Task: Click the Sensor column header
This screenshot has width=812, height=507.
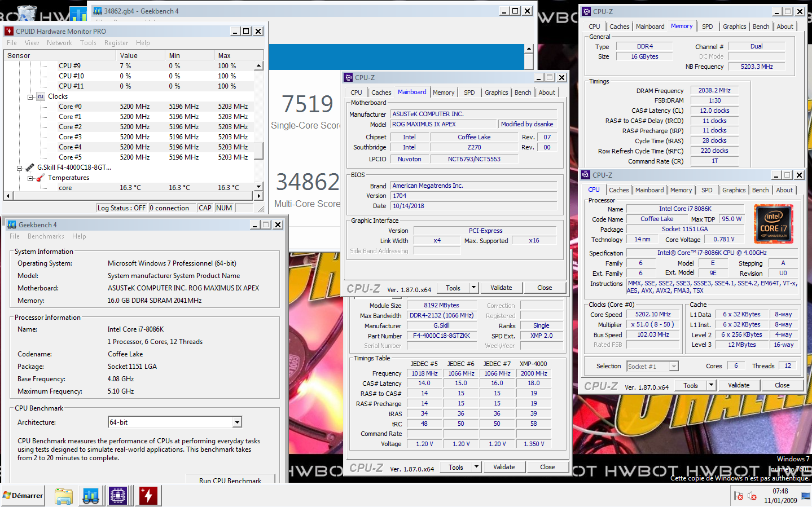Action: (x=60, y=55)
